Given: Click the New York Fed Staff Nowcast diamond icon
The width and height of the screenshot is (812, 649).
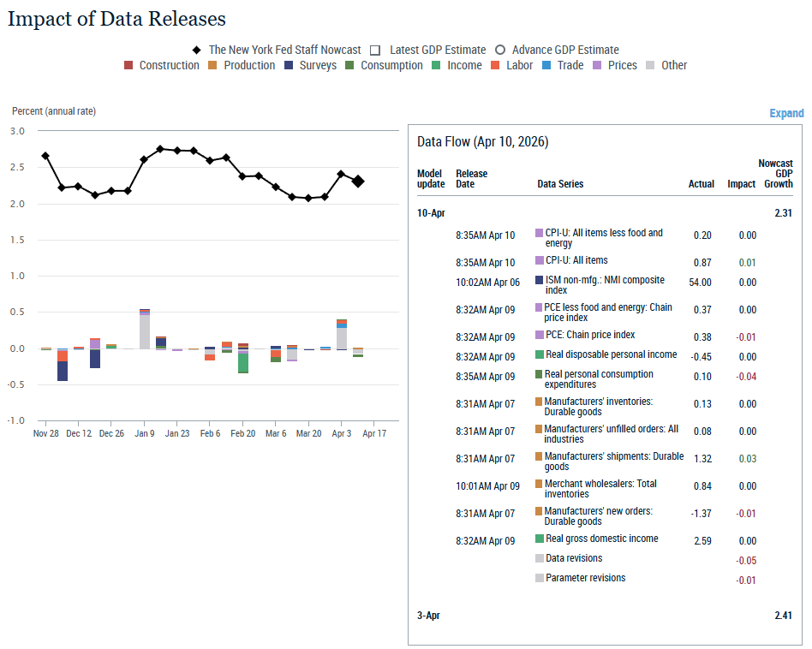Looking at the screenshot, I should coord(197,51).
